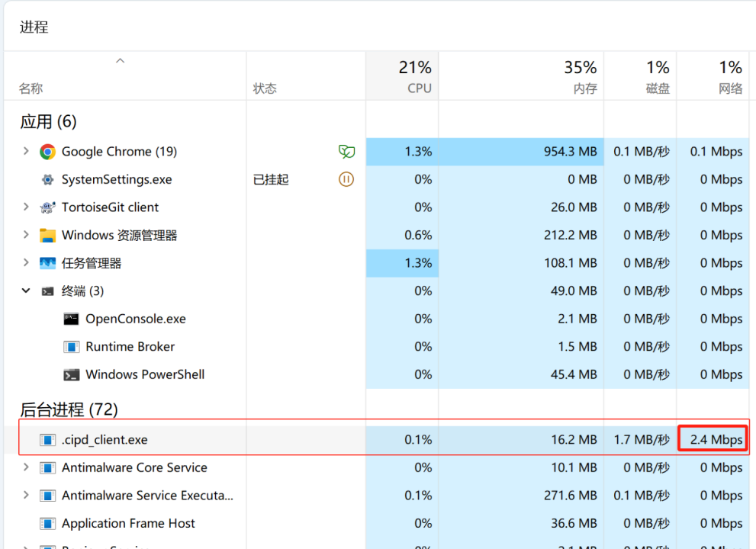Click the 45.4 MB memory value for PowerShell
The width and height of the screenshot is (756, 549).
[x=574, y=375]
